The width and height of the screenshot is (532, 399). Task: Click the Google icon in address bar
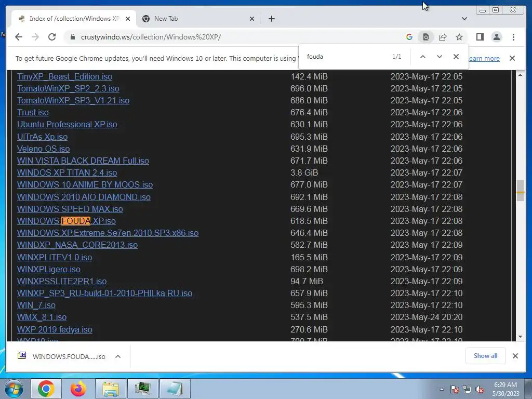point(409,37)
